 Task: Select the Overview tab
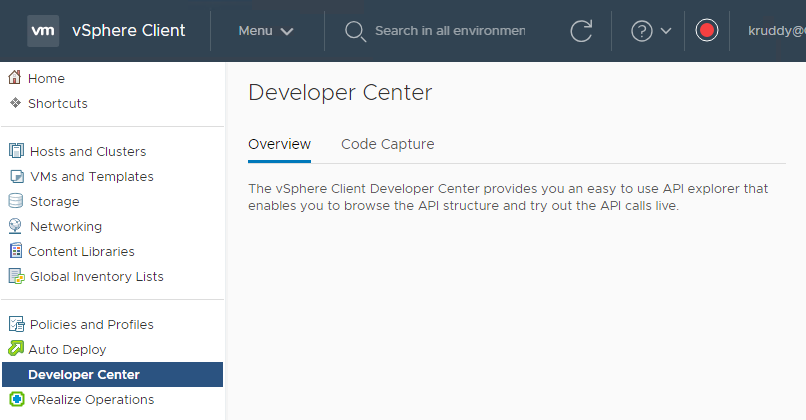279,144
